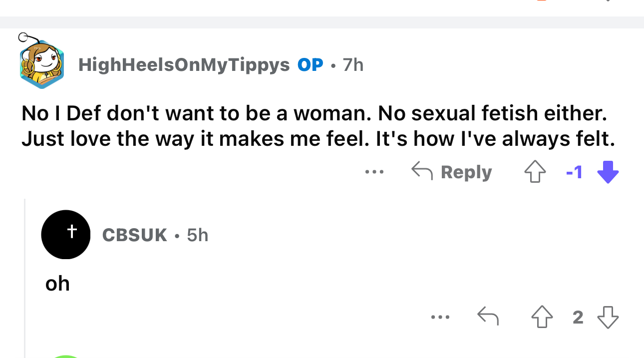Click the 7h timestamp on OP's comment

353,65
